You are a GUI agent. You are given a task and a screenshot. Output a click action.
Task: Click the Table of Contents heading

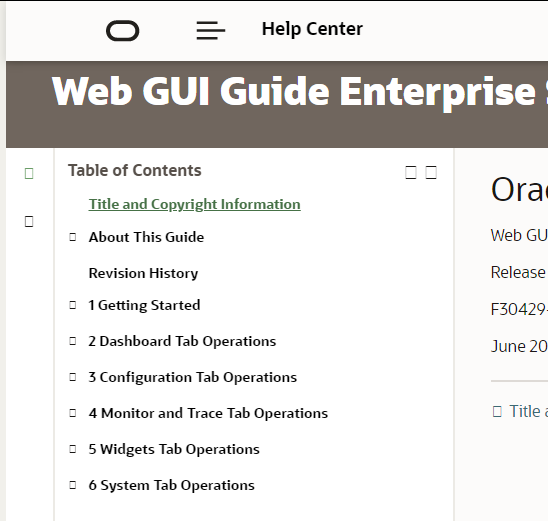(x=135, y=171)
